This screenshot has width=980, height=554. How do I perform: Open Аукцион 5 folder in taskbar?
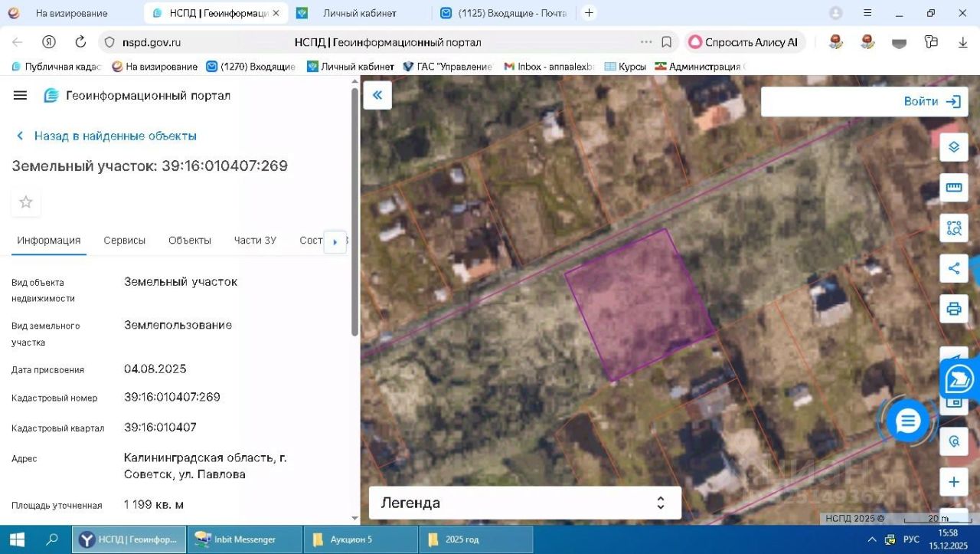tap(361, 539)
